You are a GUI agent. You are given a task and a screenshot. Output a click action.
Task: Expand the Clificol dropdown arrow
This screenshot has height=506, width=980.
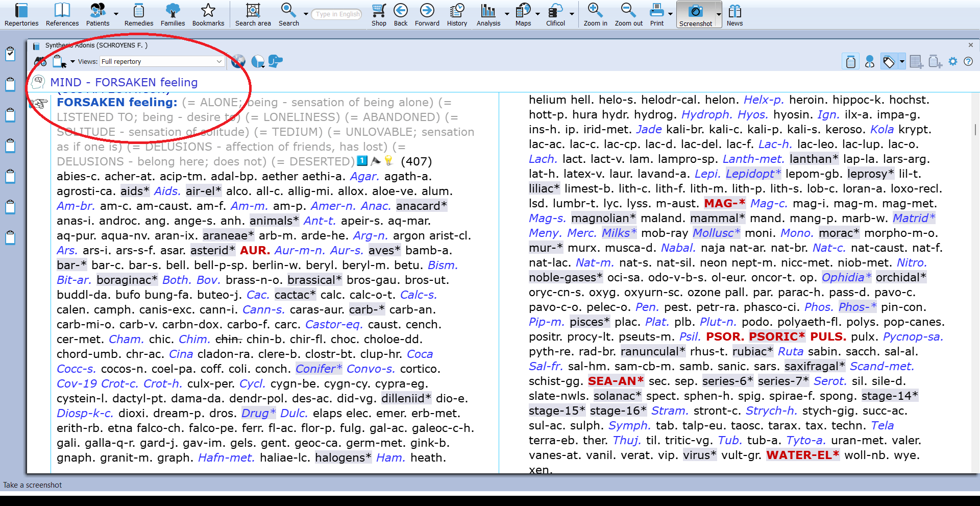[x=572, y=14]
